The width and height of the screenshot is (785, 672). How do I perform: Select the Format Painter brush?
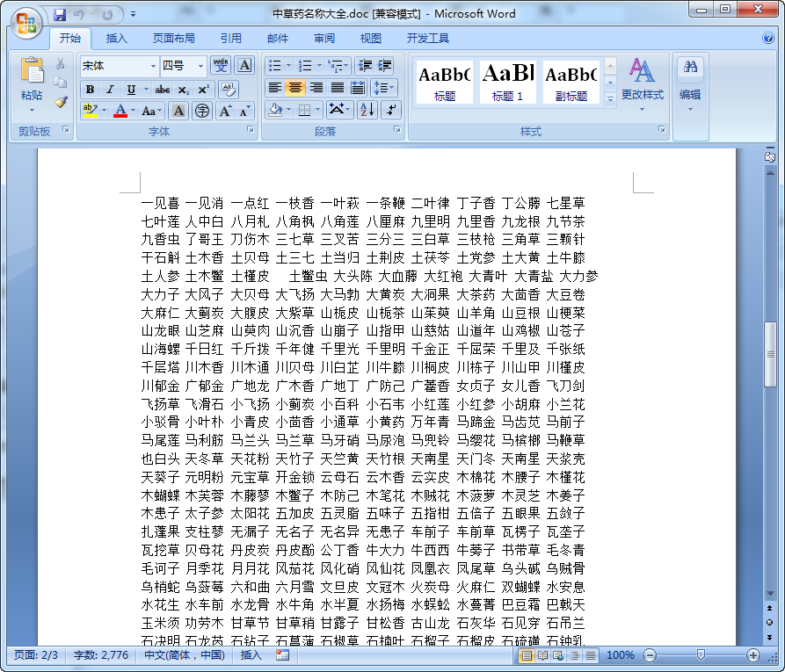point(61,102)
